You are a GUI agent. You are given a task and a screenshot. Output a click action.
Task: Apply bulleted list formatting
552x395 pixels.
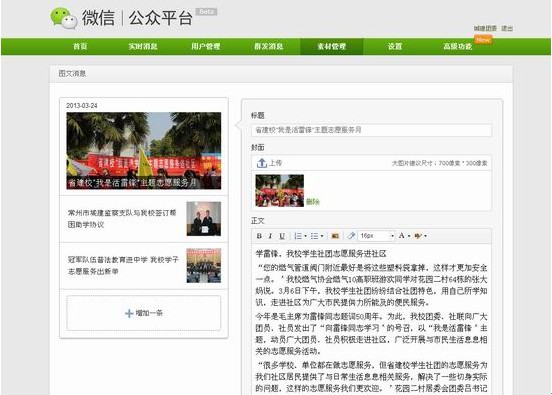(x=314, y=236)
